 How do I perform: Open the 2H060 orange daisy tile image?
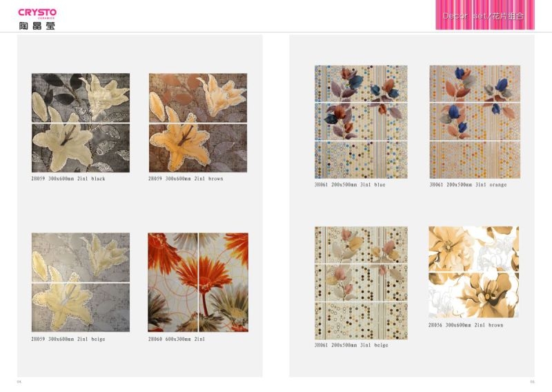point(198,282)
